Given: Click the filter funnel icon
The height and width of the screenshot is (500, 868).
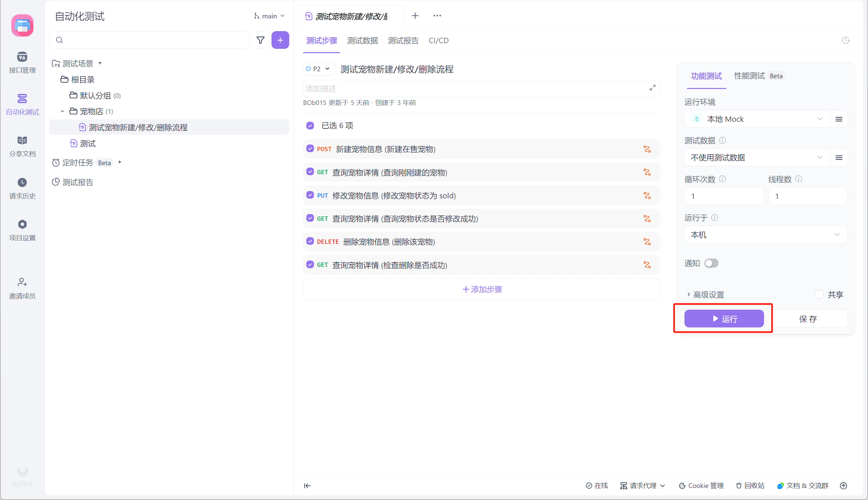Looking at the screenshot, I should point(260,40).
